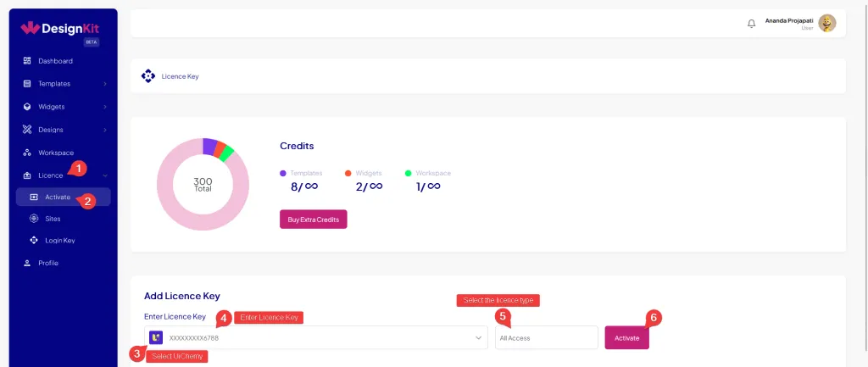Collapse the Licence menu chevron
868x367 pixels.
coord(105,175)
